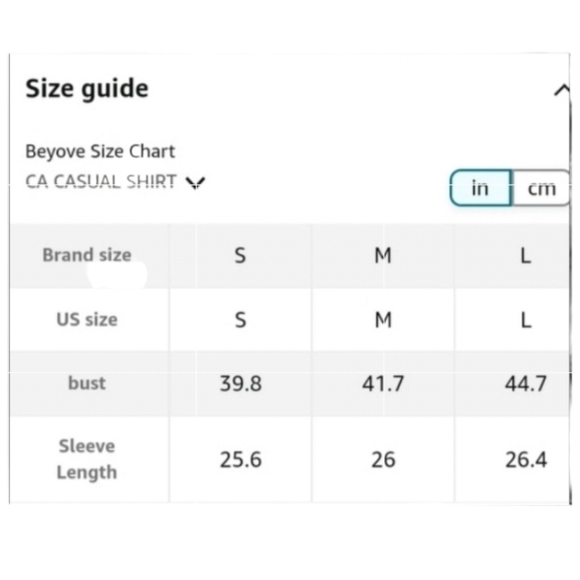Click the sleeve length value 26
This screenshot has width=580, height=580.
point(383,460)
